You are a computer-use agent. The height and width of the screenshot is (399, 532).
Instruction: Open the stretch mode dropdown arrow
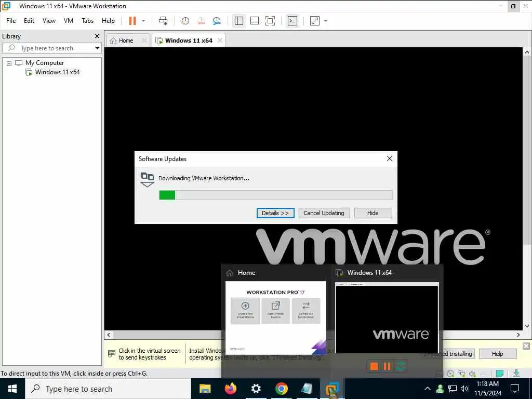click(326, 21)
